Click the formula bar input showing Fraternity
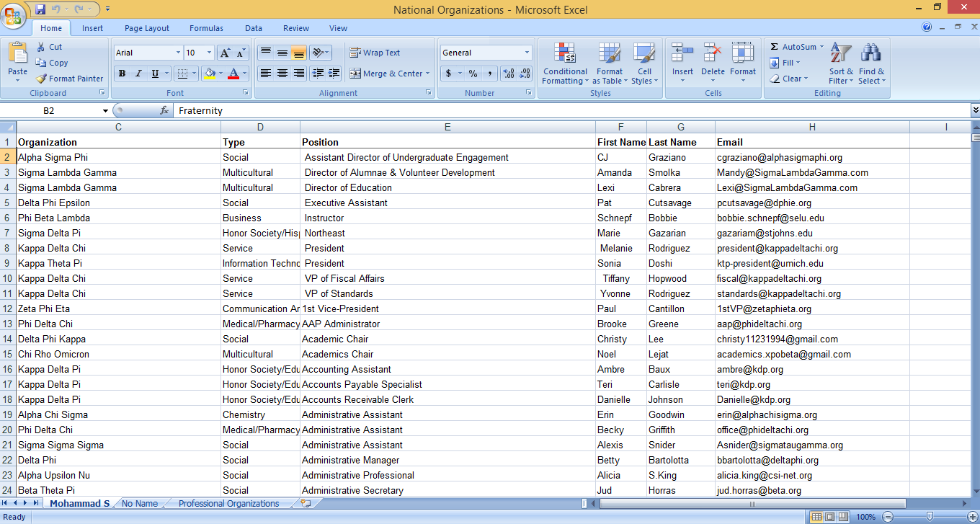The width and height of the screenshot is (980, 524). tap(572, 110)
